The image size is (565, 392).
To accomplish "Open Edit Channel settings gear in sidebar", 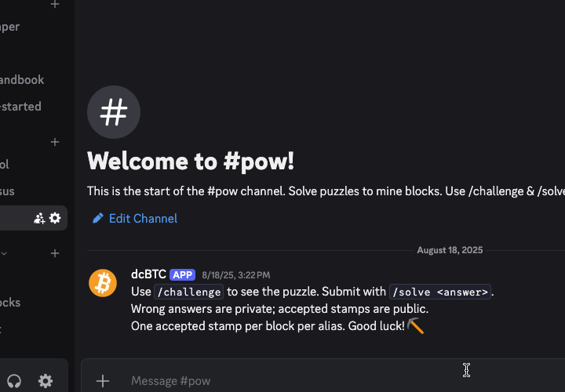I will (x=55, y=218).
